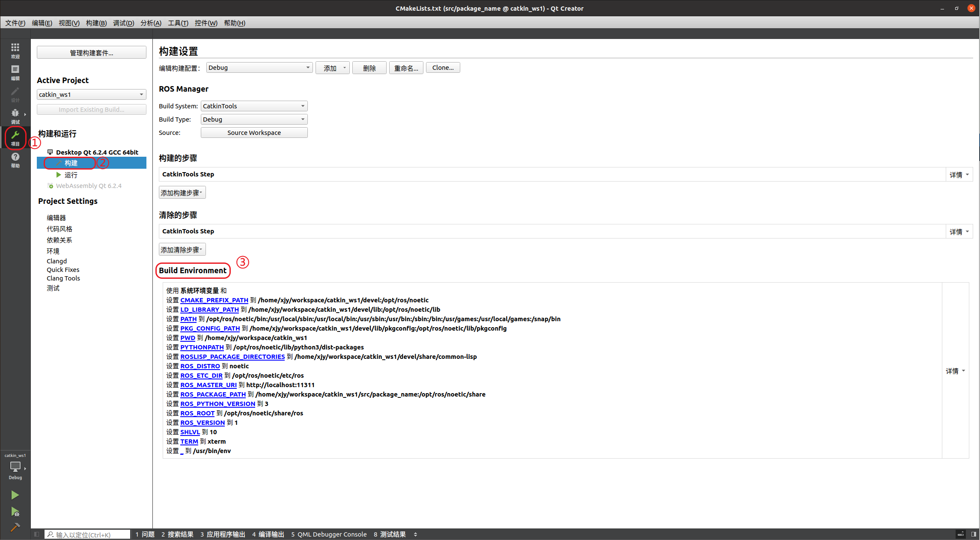This screenshot has height=540, width=980.
Task: Open the catkin_ws1 Debug kit selector
Action: click(15, 468)
